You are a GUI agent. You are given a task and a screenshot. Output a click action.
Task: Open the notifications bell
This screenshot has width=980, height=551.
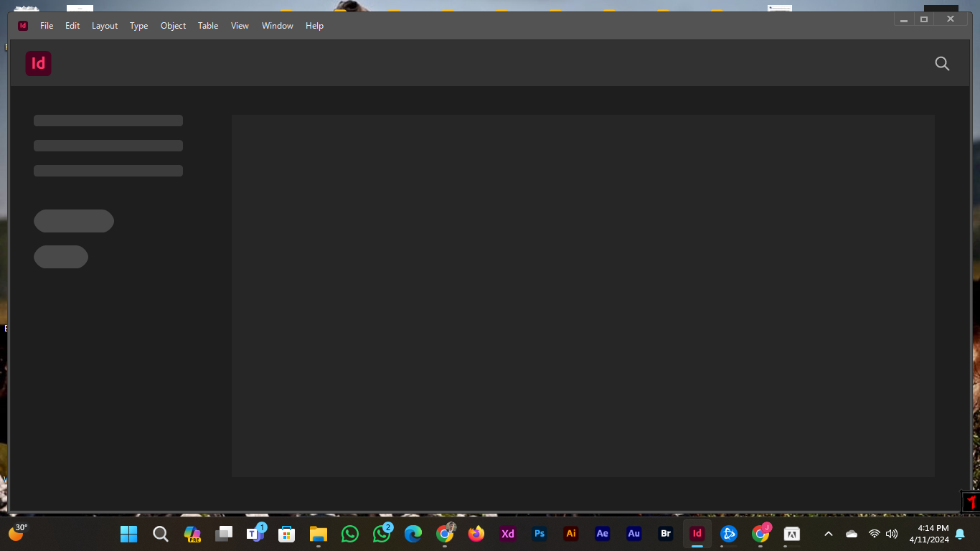960,534
